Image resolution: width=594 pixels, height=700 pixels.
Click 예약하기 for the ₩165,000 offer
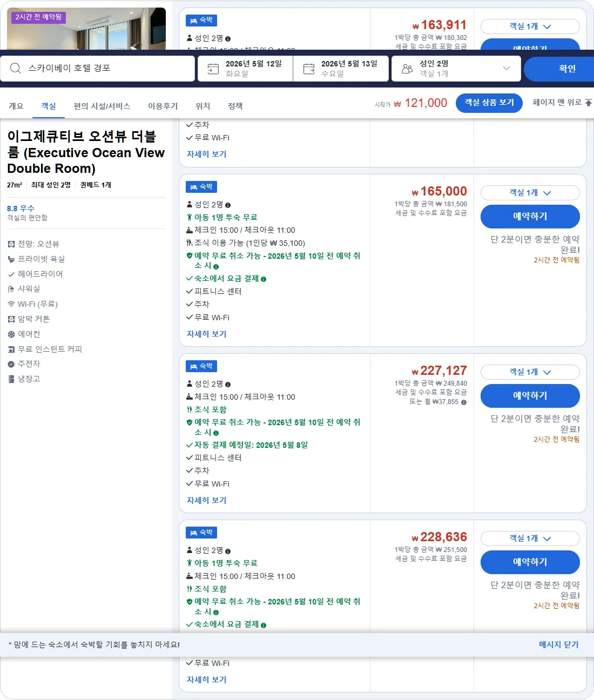[530, 217]
